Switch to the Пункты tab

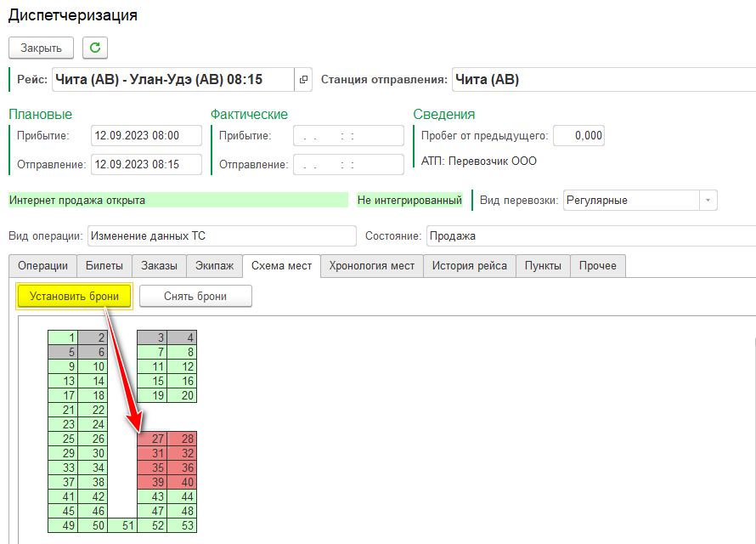[x=543, y=266]
